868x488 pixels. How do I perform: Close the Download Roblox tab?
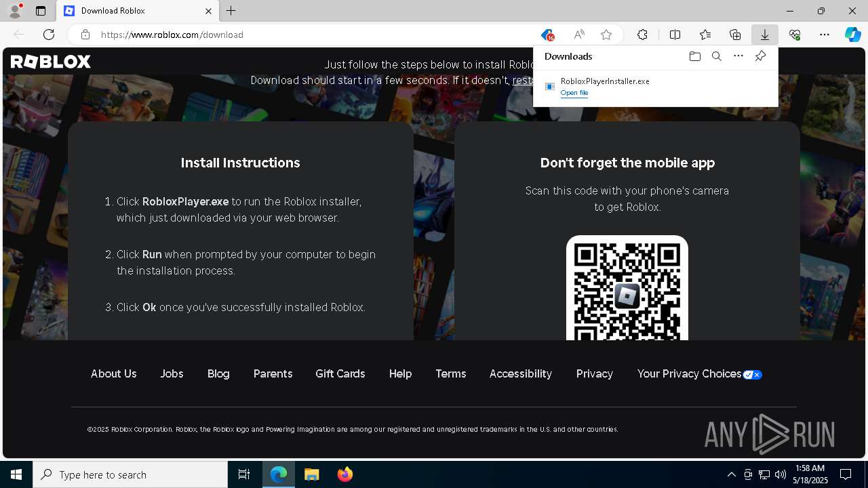pyautogui.click(x=208, y=11)
